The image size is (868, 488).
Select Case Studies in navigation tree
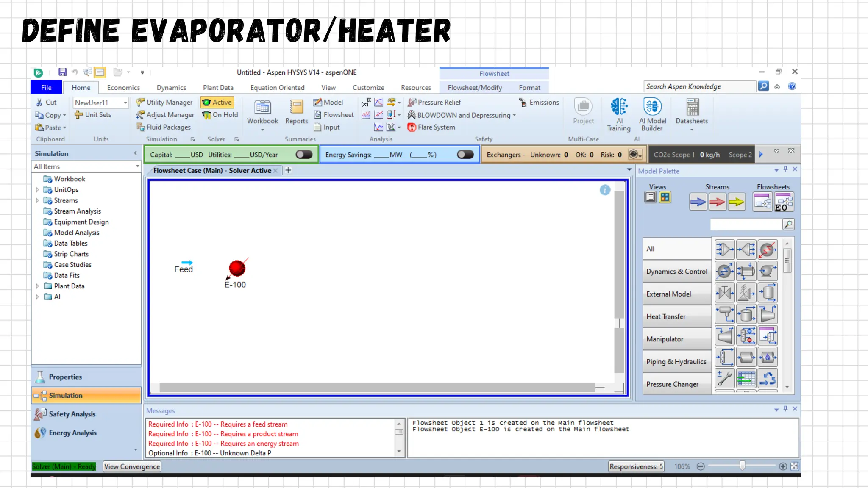(72, 265)
